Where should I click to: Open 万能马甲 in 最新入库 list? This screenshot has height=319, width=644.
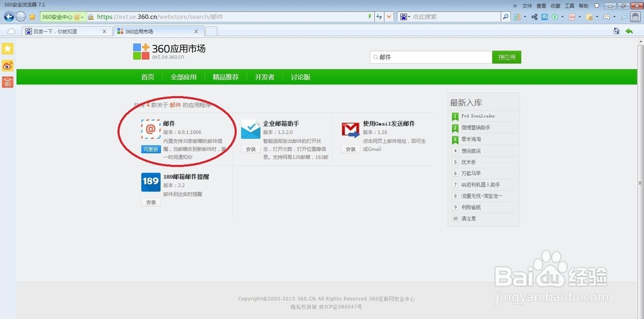tap(471, 173)
